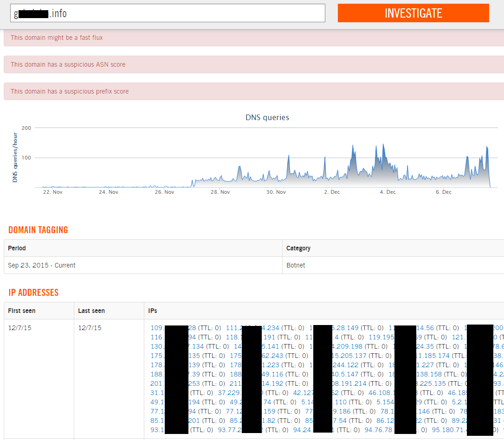This screenshot has width=504, height=440.
Task: Open the IP link starting with 94.76.78
Action: tap(380, 430)
